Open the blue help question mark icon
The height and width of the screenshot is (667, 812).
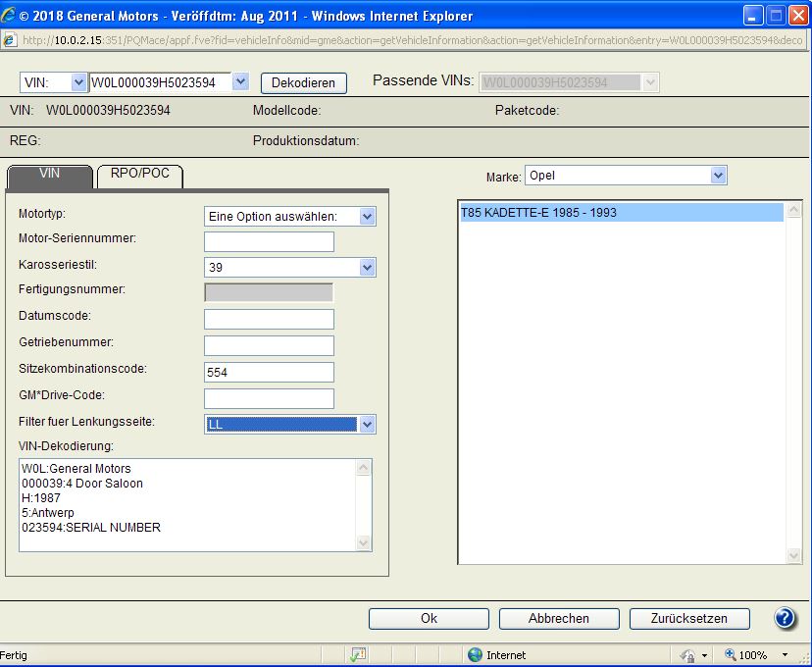[785, 618]
